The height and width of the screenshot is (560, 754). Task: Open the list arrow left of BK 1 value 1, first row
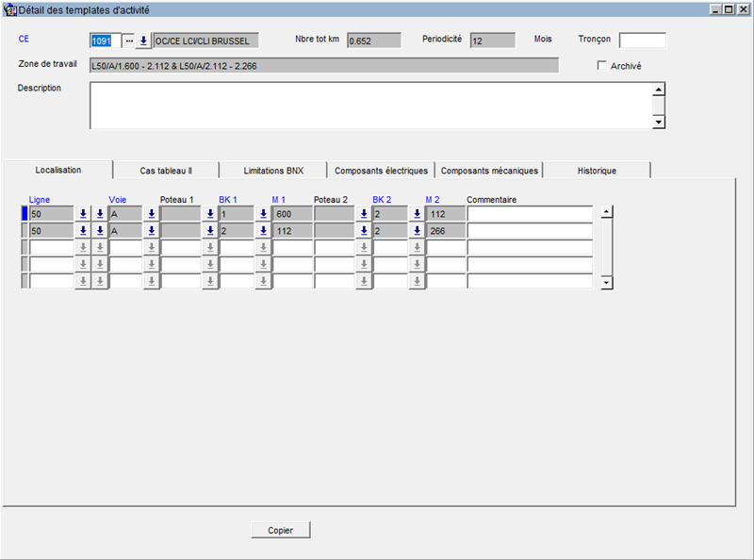pyautogui.click(x=210, y=214)
